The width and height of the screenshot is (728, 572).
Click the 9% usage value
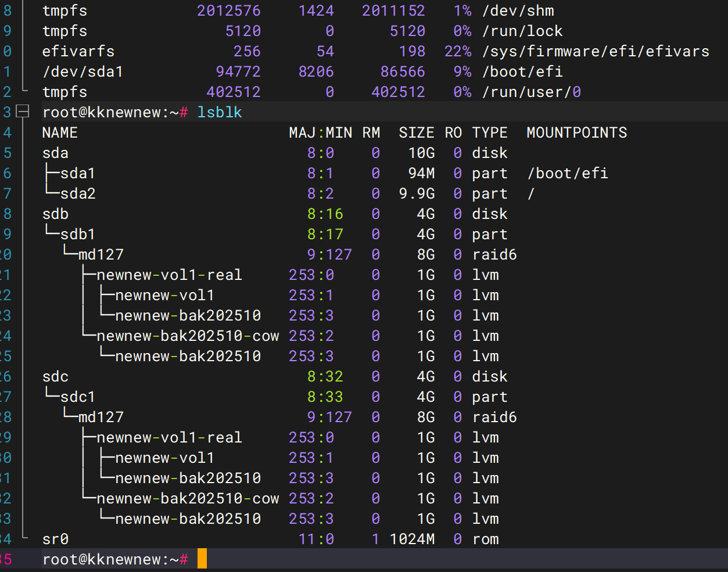(x=462, y=71)
